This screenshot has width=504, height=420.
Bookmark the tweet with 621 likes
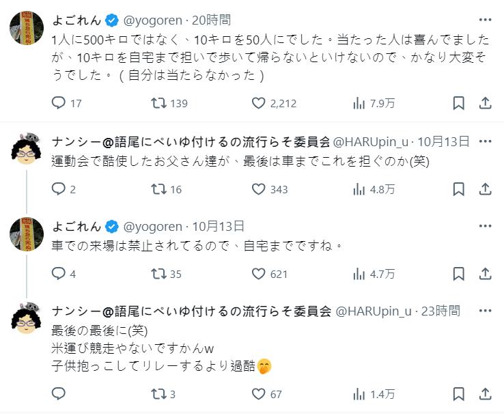click(x=459, y=274)
